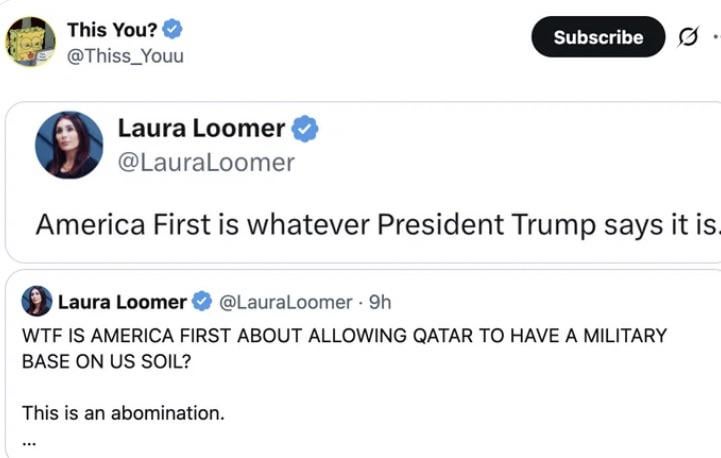This screenshot has width=721, height=458.
Task: Click the @Thiss_Youu handle
Action: [x=125, y=56]
